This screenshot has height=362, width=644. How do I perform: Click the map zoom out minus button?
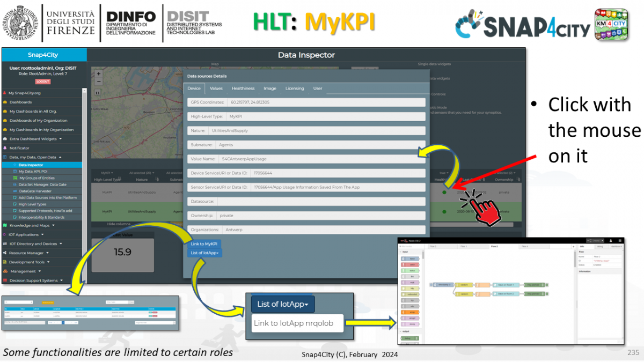coord(98,82)
